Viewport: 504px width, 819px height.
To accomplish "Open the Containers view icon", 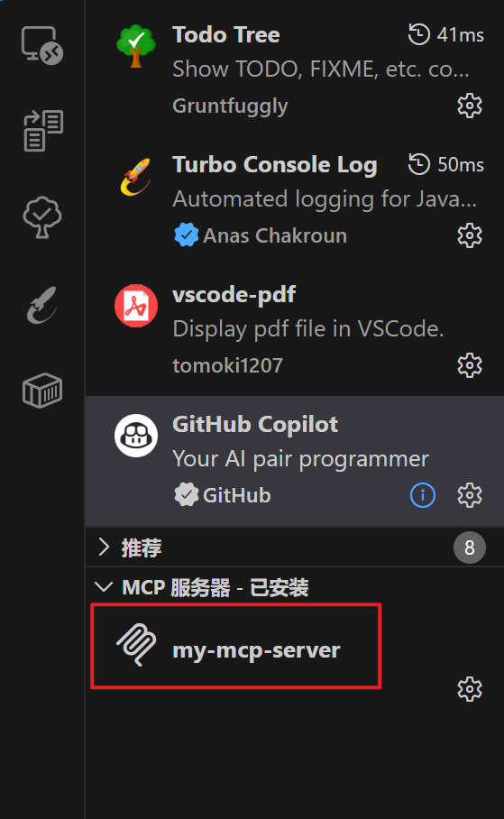I will click(x=41, y=391).
